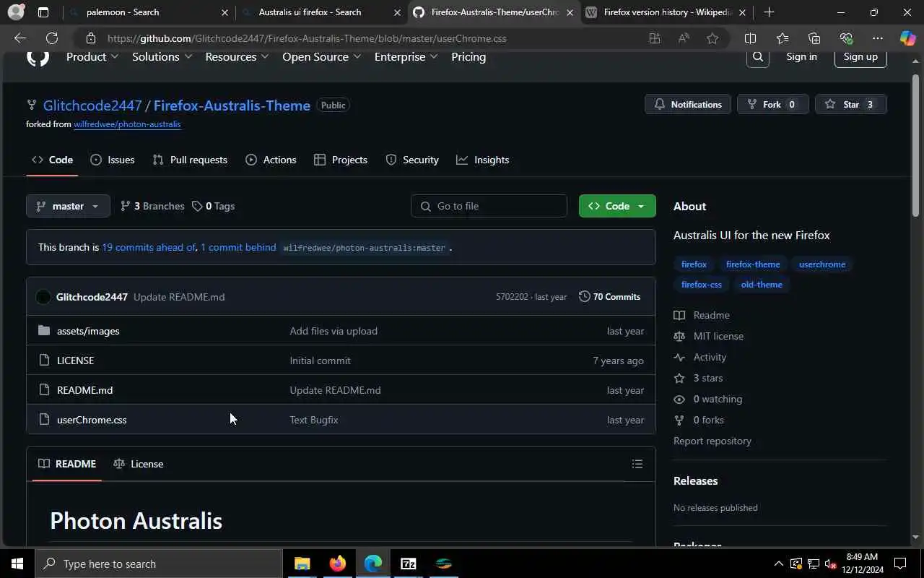Open the Windows Start menu
924x578 pixels.
17,564
